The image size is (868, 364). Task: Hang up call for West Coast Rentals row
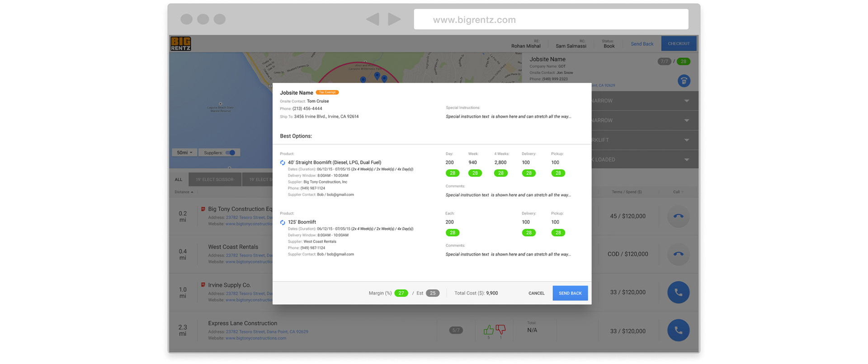pos(678,254)
